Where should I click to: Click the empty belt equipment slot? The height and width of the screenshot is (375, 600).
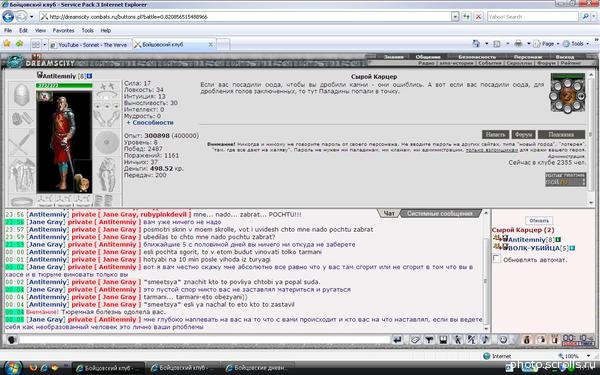click(x=21, y=201)
